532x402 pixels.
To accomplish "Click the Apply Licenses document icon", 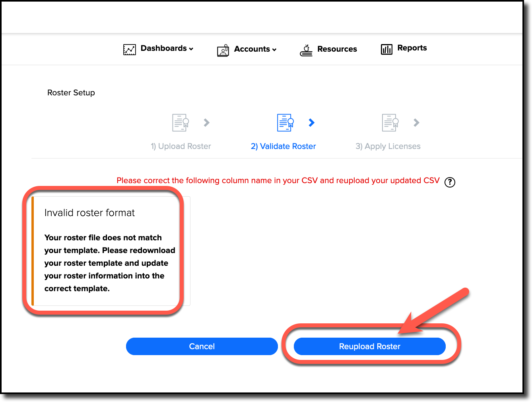I will [390, 122].
